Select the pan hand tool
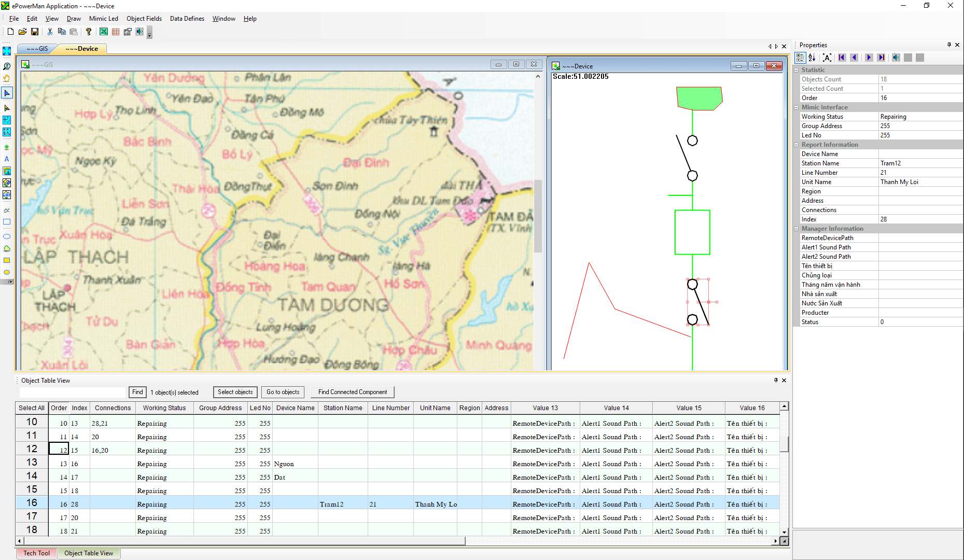Viewport: 964px width, 560px height. [7, 78]
